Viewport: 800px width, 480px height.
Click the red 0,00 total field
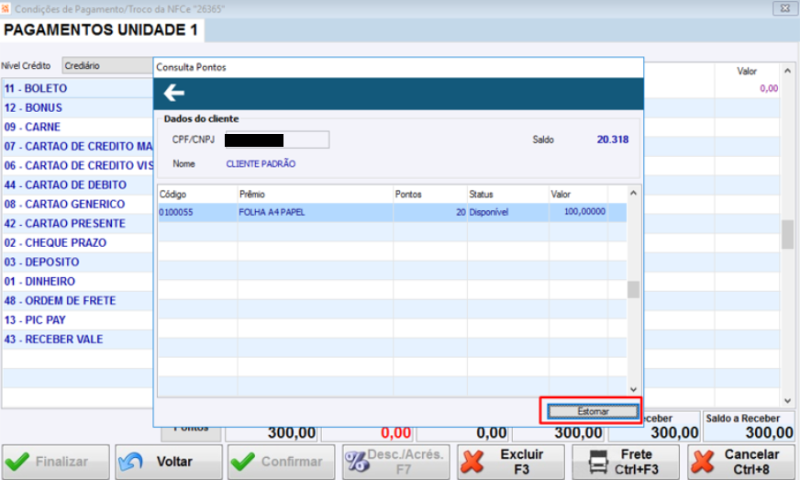click(367, 433)
